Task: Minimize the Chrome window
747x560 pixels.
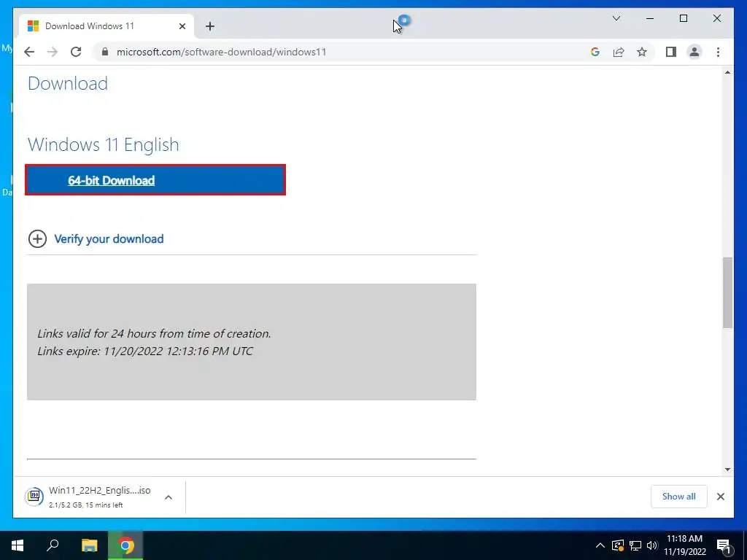Action: pos(650,18)
